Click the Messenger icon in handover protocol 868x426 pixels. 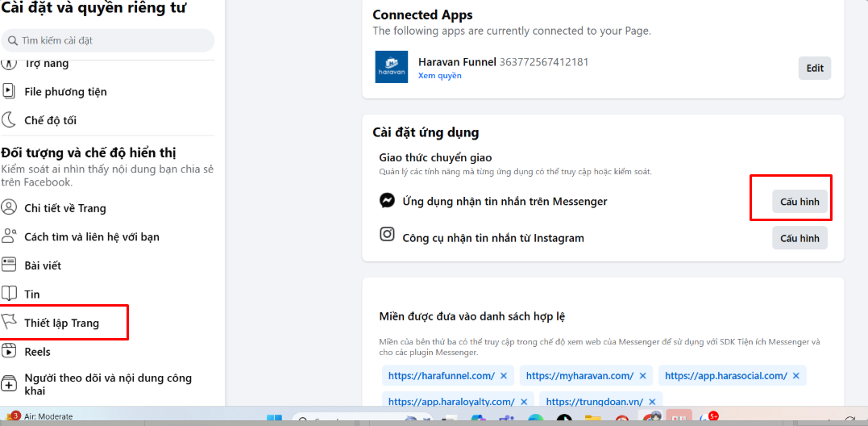387,201
